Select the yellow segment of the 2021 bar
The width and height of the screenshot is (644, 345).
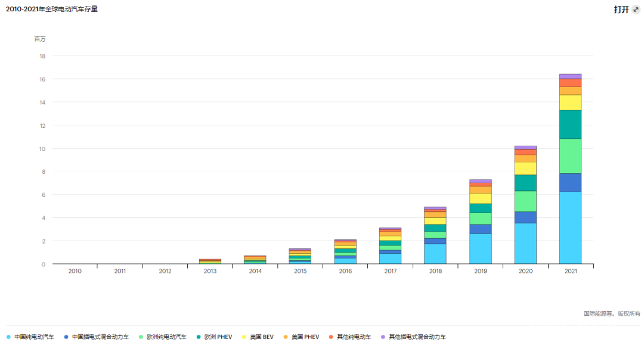[571, 103]
